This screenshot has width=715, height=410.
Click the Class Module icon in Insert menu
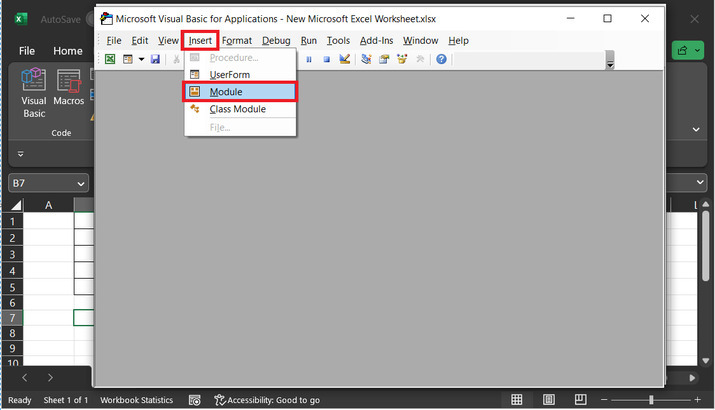pos(195,109)
